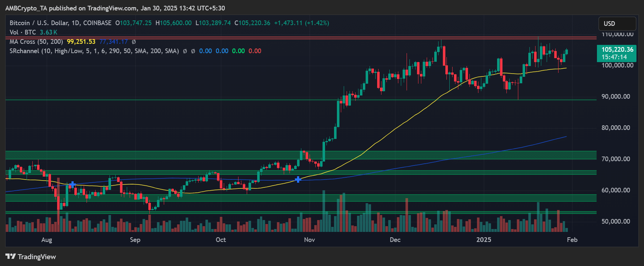Click the blue 200 MA value 77,341.17
Viewport: 644px width, 266px height.
113,42
